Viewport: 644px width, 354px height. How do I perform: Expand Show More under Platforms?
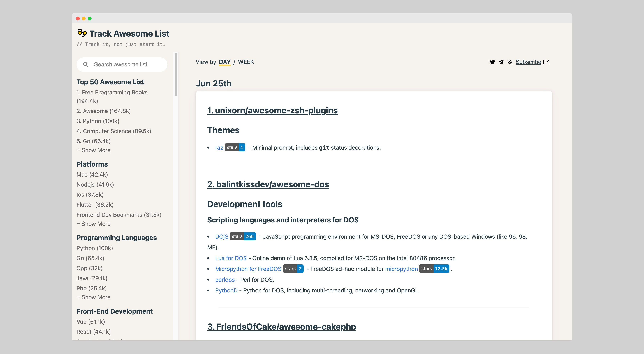[94, 224]
